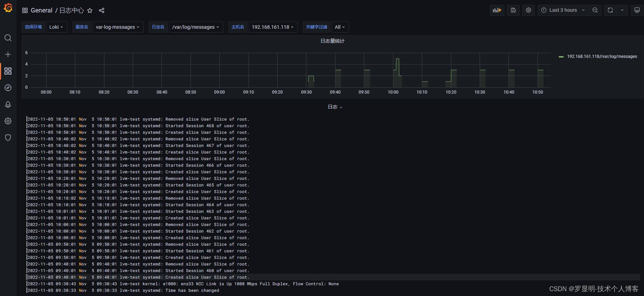Toggle the 192.168.161.118//var/log/messages legend series

point(602,56)
